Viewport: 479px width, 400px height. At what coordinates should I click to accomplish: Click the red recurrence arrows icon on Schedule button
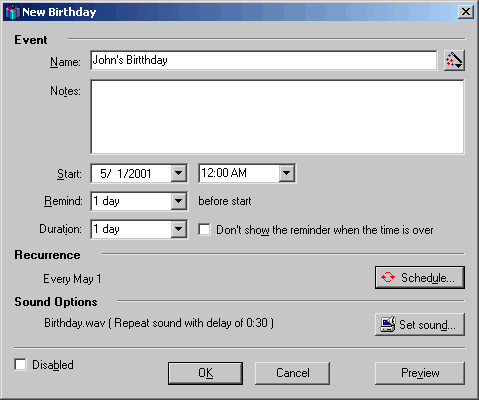pyautogui.click(x=388, y=277)
